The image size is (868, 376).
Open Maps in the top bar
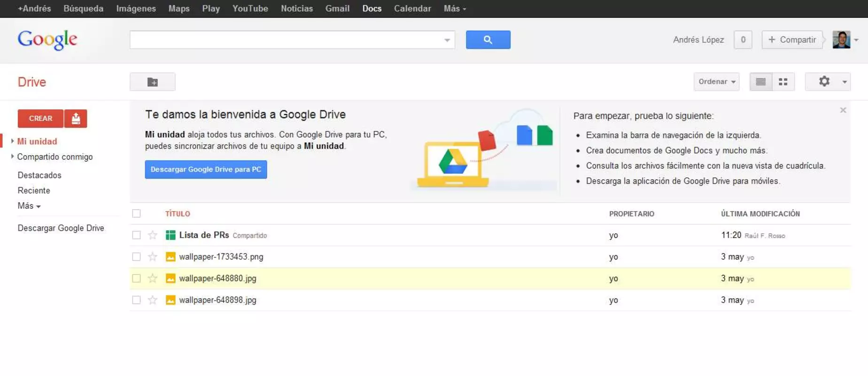pyautogui.click(x=179, y=8)
